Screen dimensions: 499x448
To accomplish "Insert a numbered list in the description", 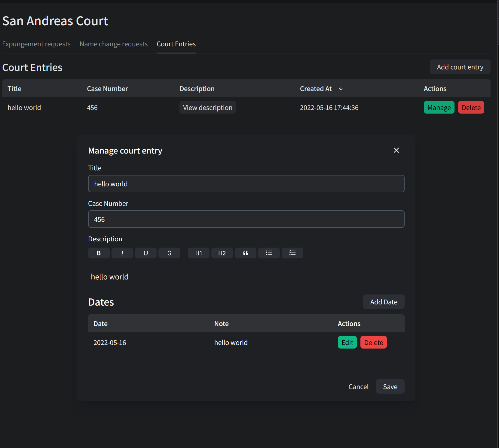I will click(x=292, y=253).
